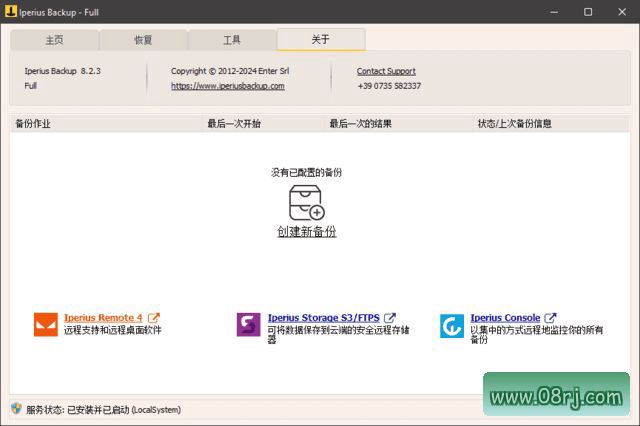Open the Iperius Remote 4 link

click(103, 317)
